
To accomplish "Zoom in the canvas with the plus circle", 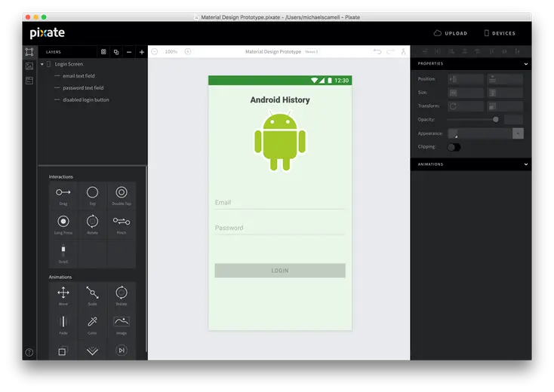I will pyautogui.click(x=188, y=52).
